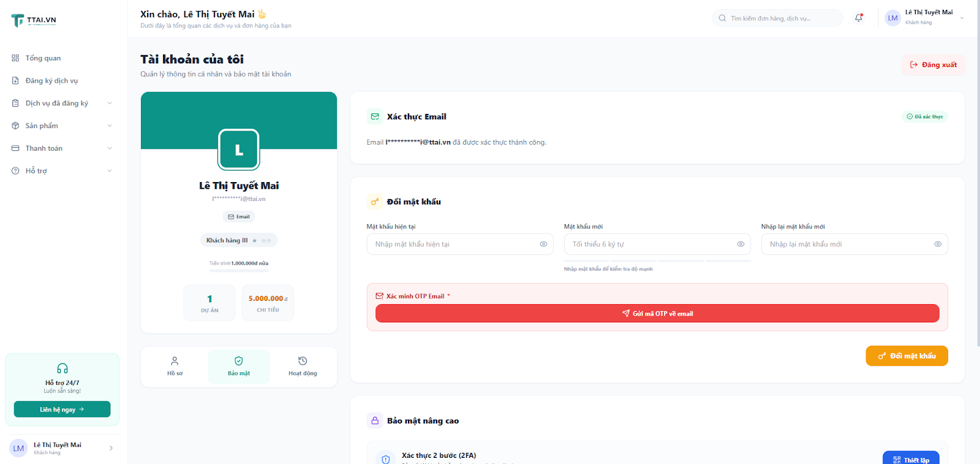
Task: Click the orange Đổi mật khẩu button
Action: coord(907,356)
